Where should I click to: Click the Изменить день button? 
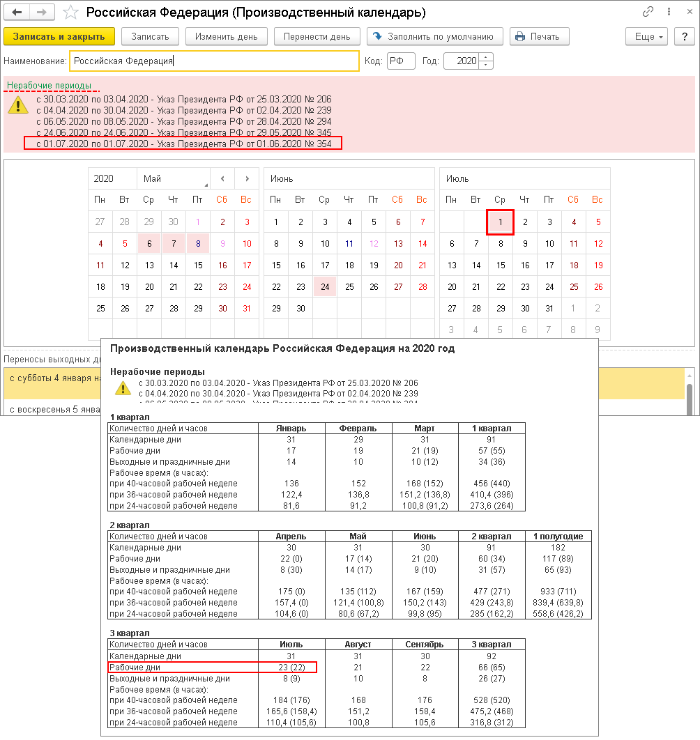227,36
